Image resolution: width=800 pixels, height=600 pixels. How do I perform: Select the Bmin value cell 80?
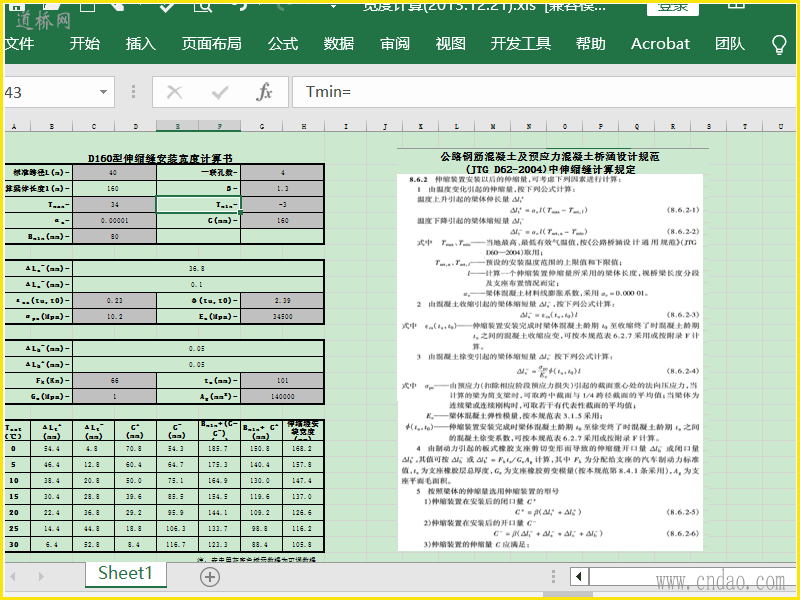point(114,236)
